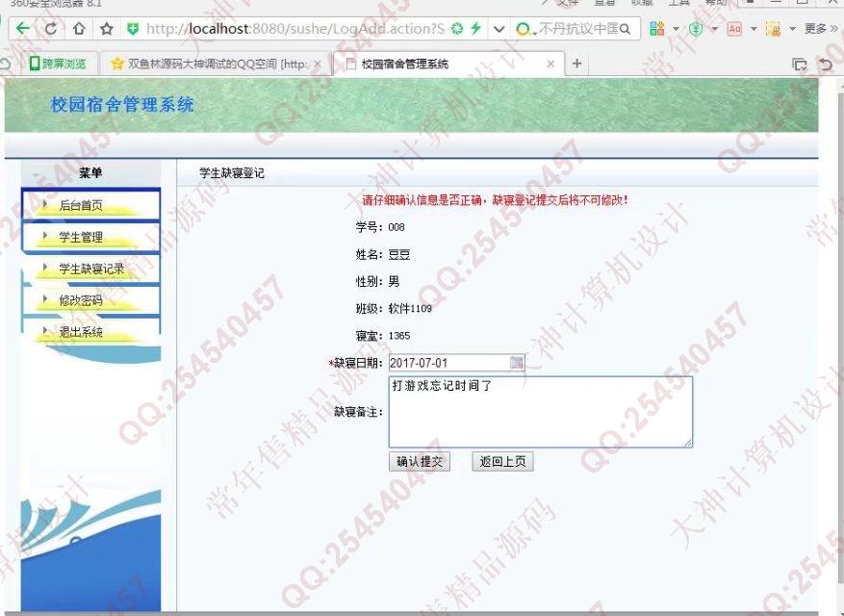Click the red ad-blocker icon
This screenshot has height=616, width=844.
tap(734, 29)
